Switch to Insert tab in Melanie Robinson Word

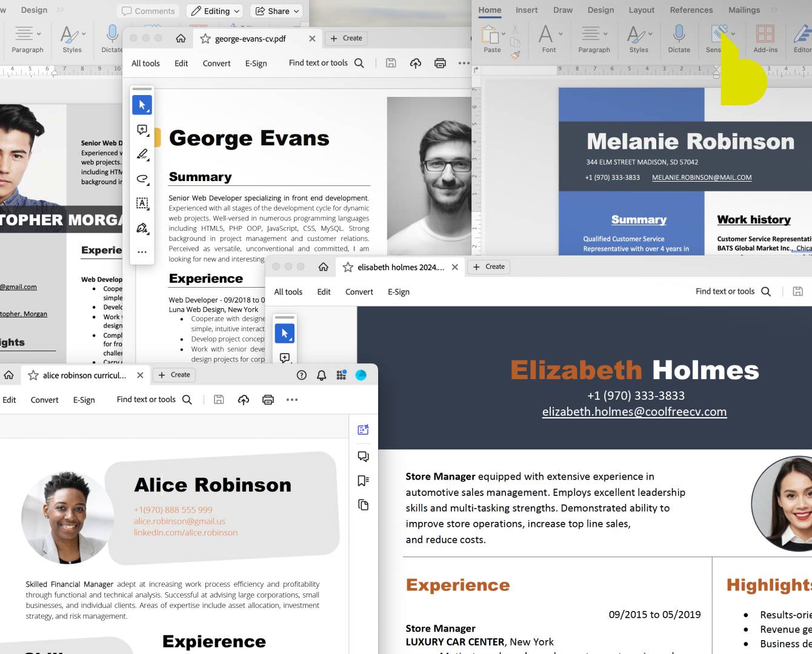point(527,10)
